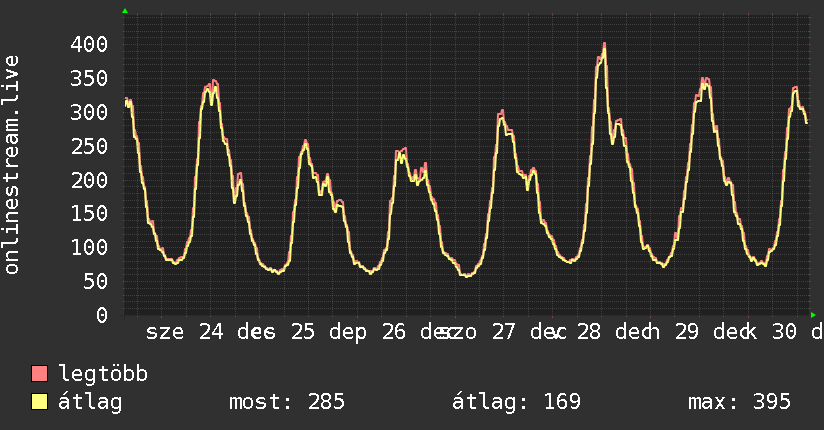
Task: Click the 200 y-axis label
Action: click(89, 180)
